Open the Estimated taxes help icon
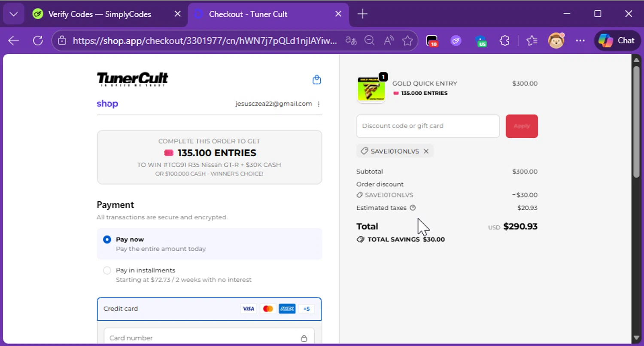This screenshot has width=644, height=346. click(x=413, y=208)
